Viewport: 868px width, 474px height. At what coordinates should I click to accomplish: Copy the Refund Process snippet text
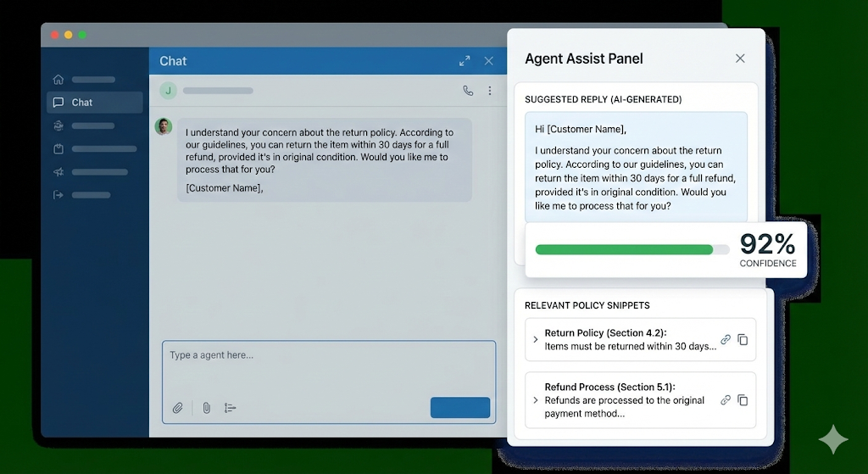pyautogui.click(x=743, y=400)
